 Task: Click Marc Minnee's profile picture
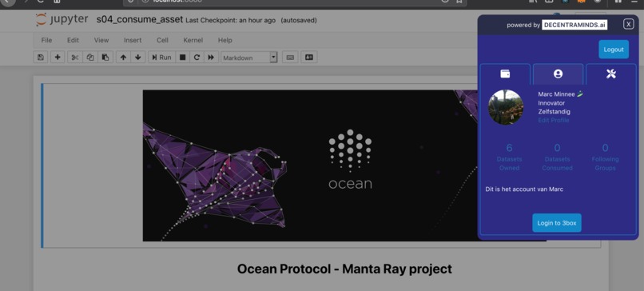(506, 107)
